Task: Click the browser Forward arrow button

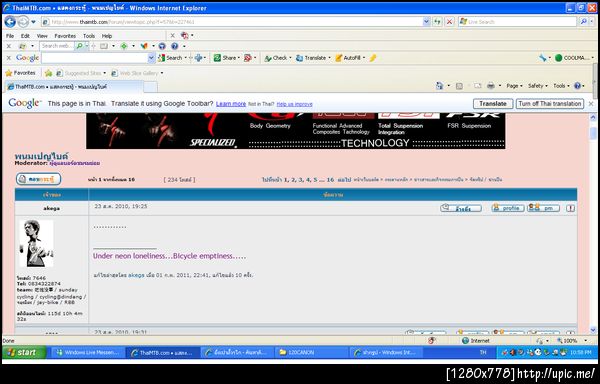Action: 23,22
